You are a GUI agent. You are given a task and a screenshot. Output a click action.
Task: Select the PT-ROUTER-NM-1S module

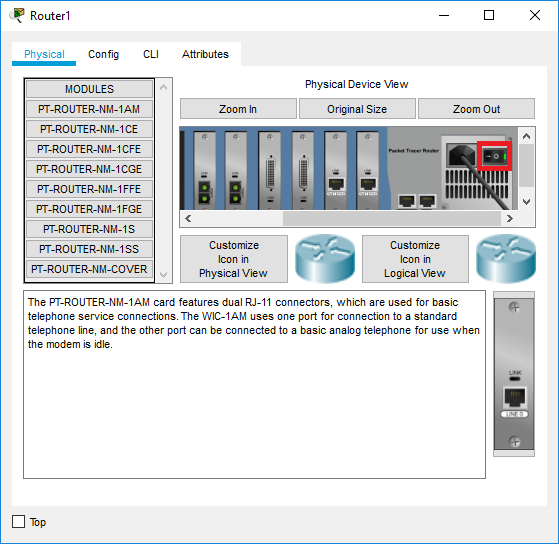pos(89,229)
